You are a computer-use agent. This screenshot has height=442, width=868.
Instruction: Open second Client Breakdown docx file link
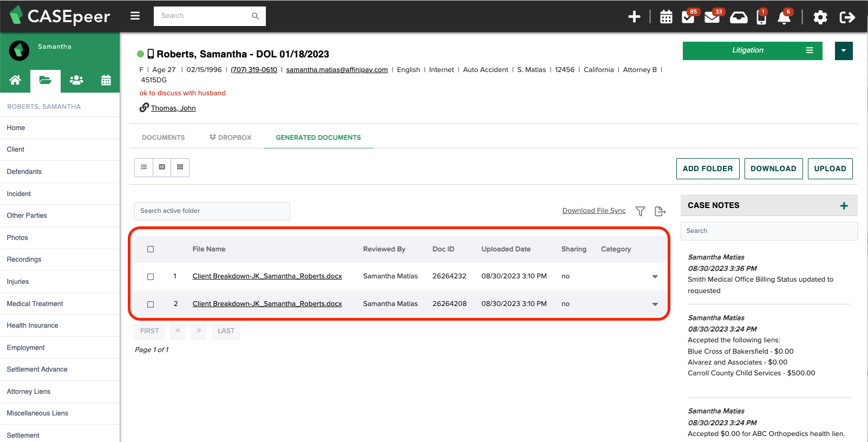(x=267, y=304)
